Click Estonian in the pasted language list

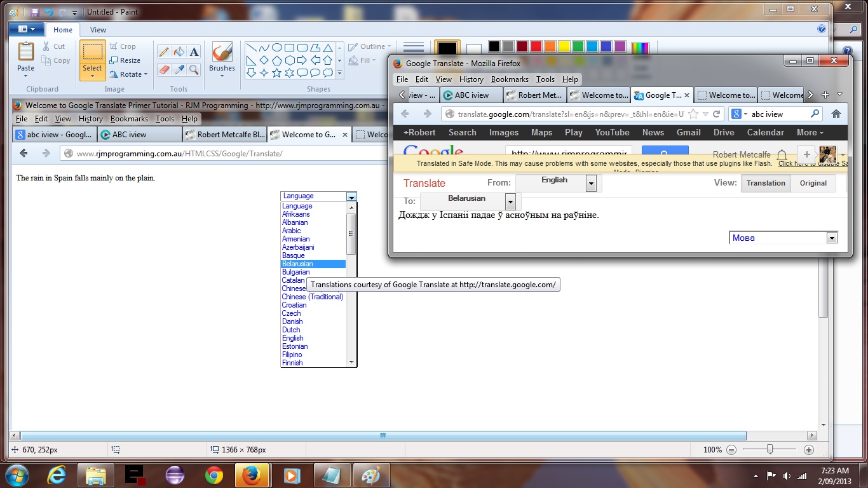(x=295, y=346)
